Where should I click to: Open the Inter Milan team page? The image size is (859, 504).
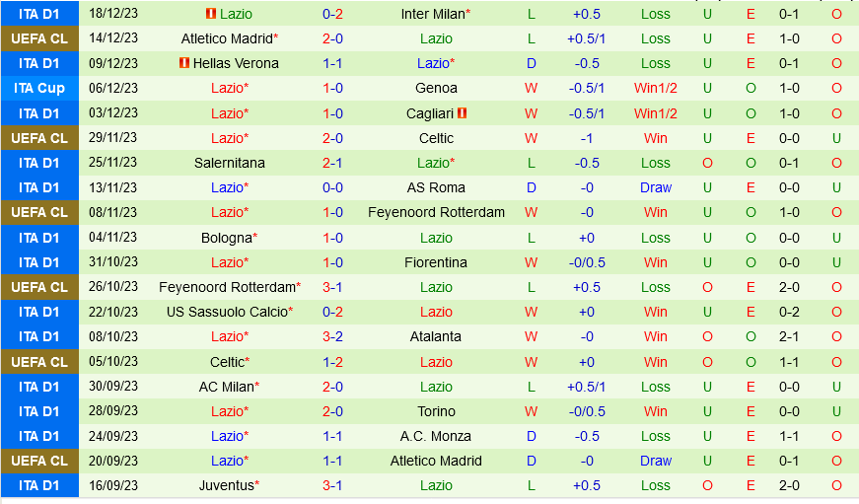tap(434, 14)
